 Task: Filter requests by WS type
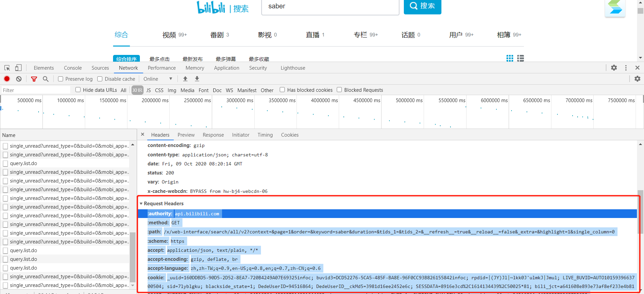pos(229,90)
